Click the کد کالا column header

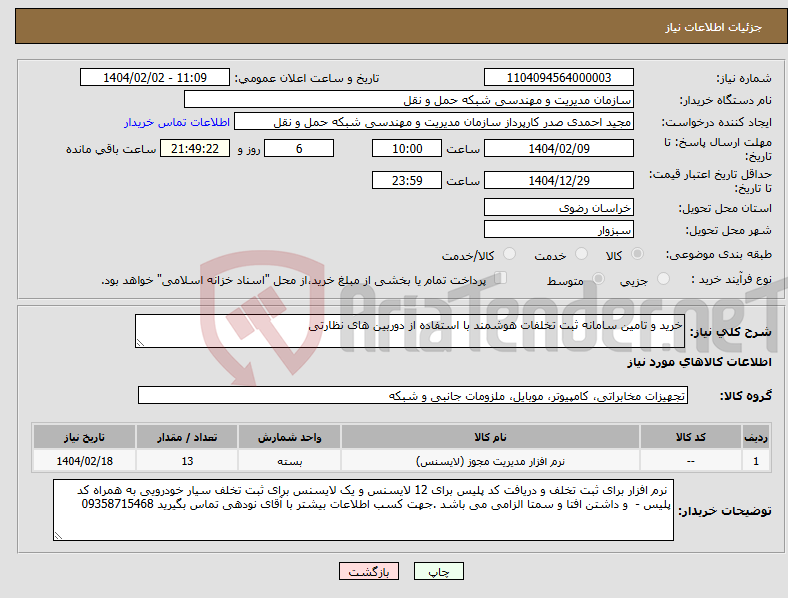click(x=691, y=437)
